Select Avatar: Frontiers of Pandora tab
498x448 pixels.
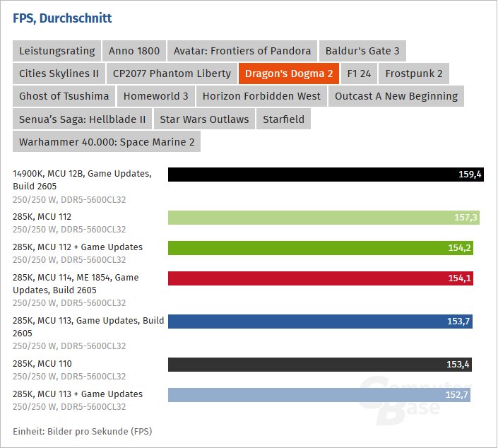pyautogui.click(x=242, y=51)
